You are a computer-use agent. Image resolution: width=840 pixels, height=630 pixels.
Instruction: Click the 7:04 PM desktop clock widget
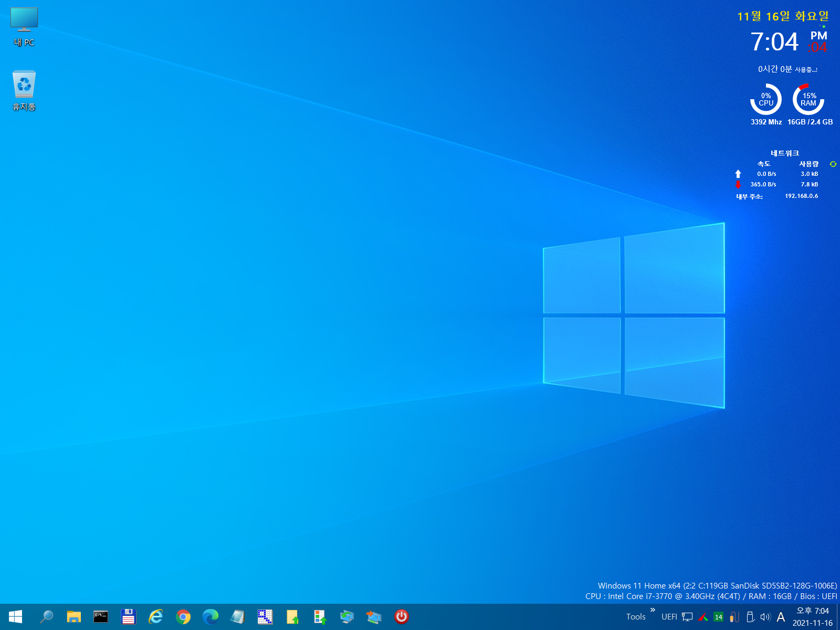coord(789,41)
